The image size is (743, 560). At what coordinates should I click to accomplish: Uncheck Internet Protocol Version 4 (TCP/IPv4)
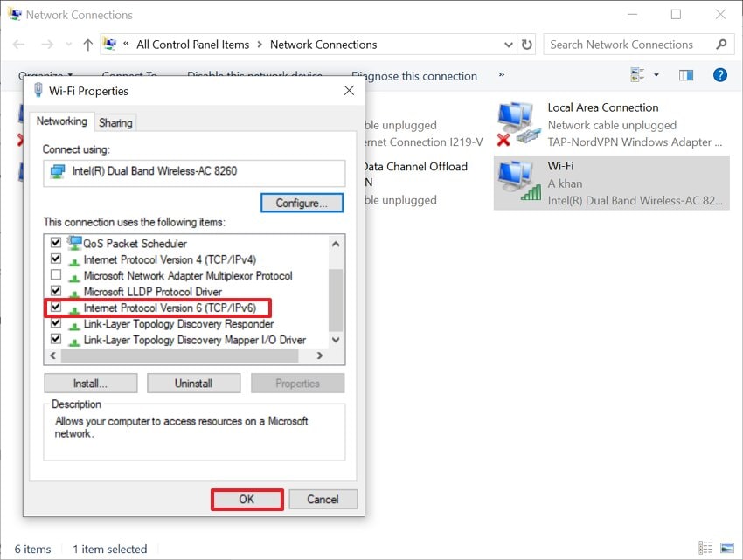(56, 259)
